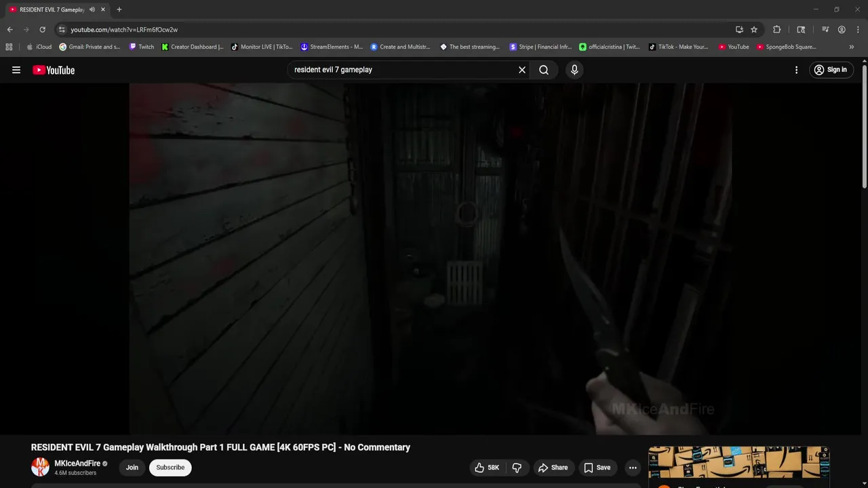The width and height of the screenshot is (868, 488).
Task: Open the iCloud bookmark
Action: click(39, 47)
